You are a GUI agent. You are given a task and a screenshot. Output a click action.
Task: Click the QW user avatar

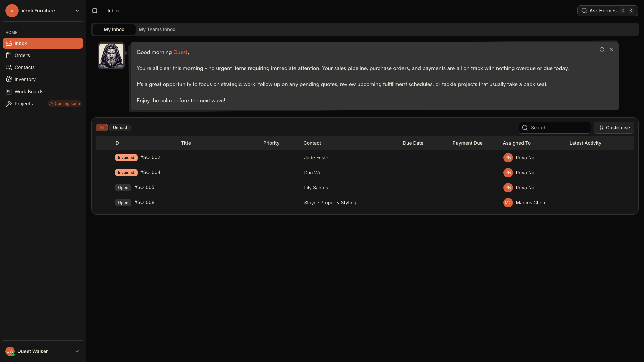10,351
